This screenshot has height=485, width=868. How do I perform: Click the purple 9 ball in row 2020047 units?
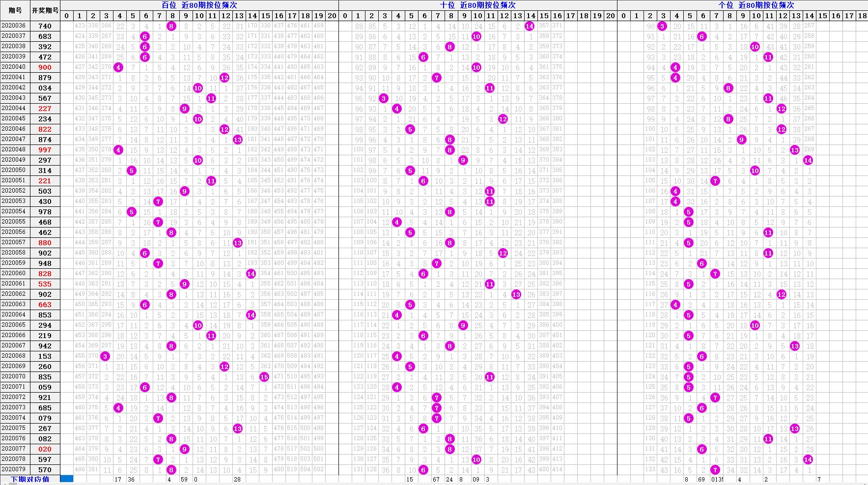[x=742, y=140]
